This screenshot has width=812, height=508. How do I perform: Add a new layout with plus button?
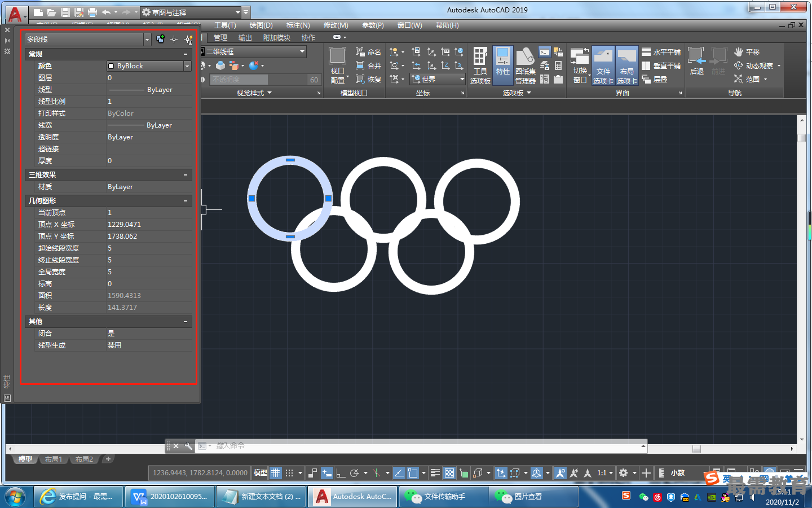(108, 459)
